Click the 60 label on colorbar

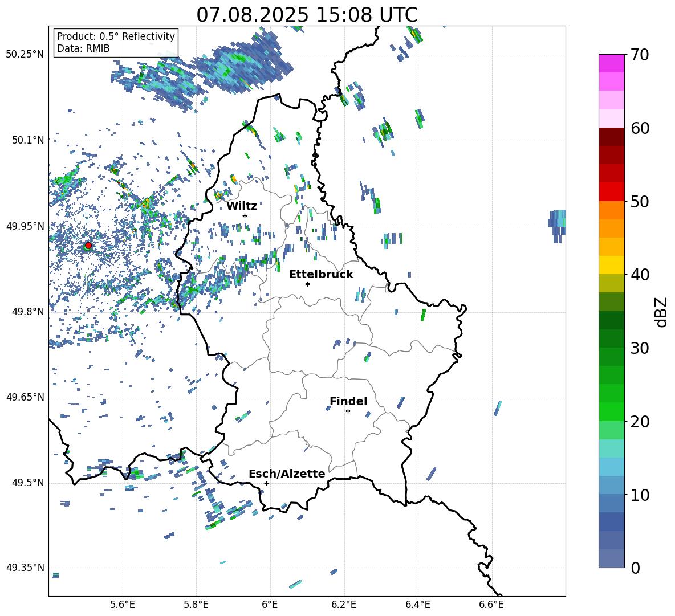click(639, 128)
